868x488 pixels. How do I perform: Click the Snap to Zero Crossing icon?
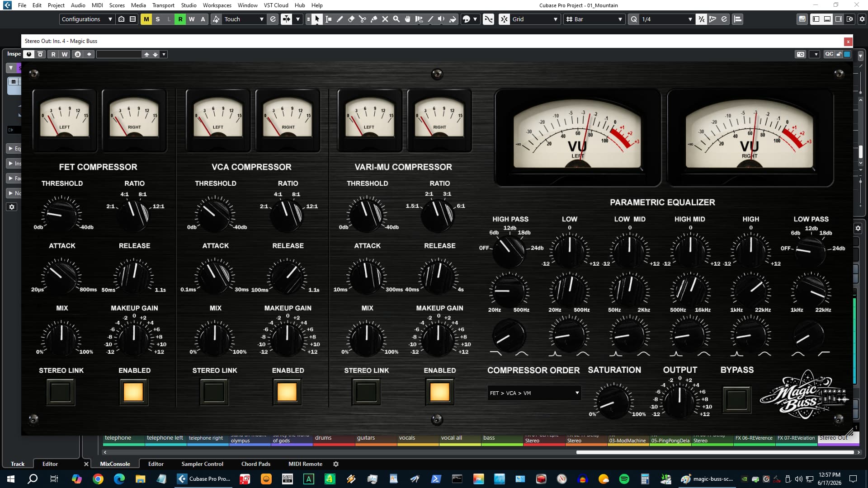click(x=488, y=19)
